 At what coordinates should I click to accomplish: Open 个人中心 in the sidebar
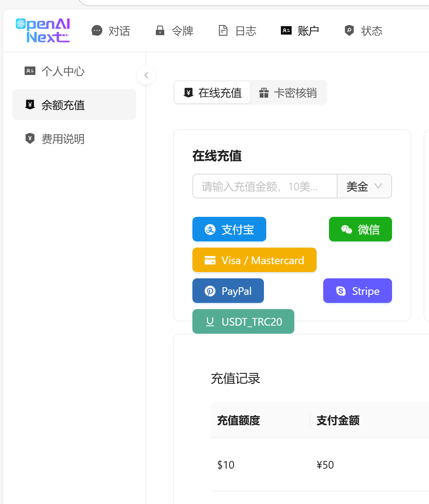[x=63, y=71]
